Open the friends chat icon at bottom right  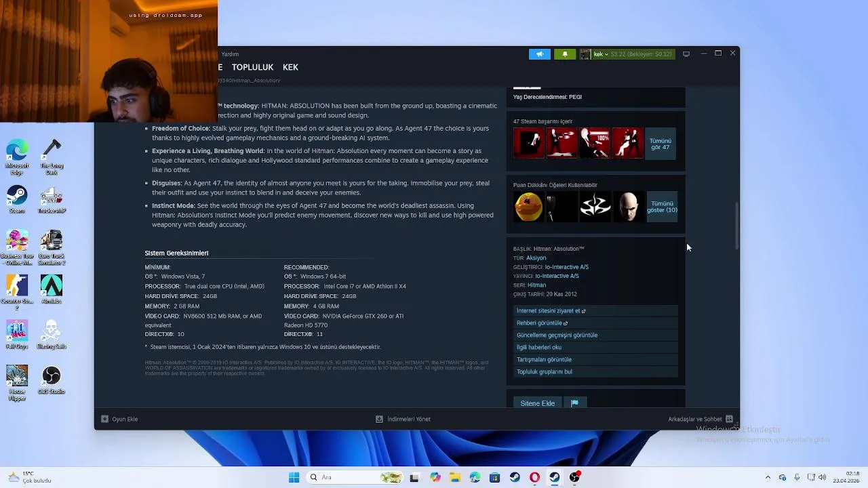(730, 419)
